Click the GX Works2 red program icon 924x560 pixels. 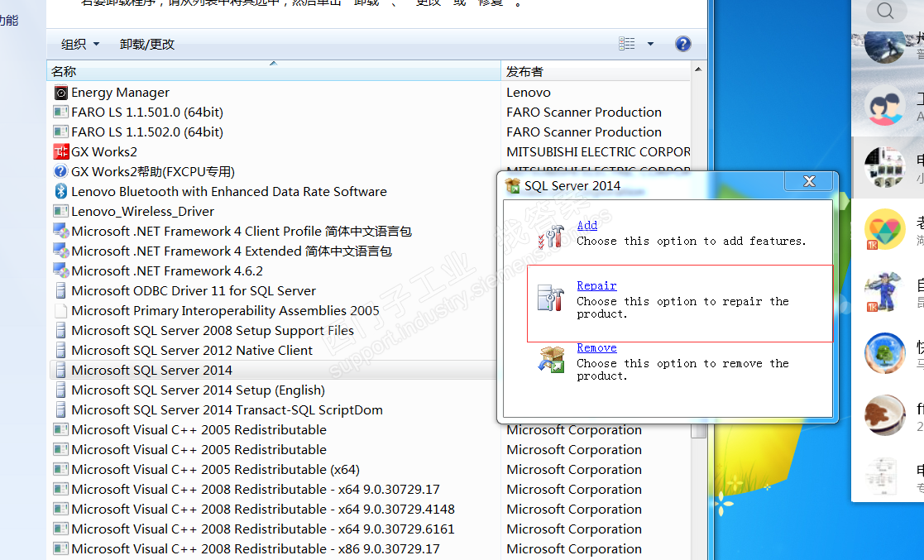click(x=60, y=152)
